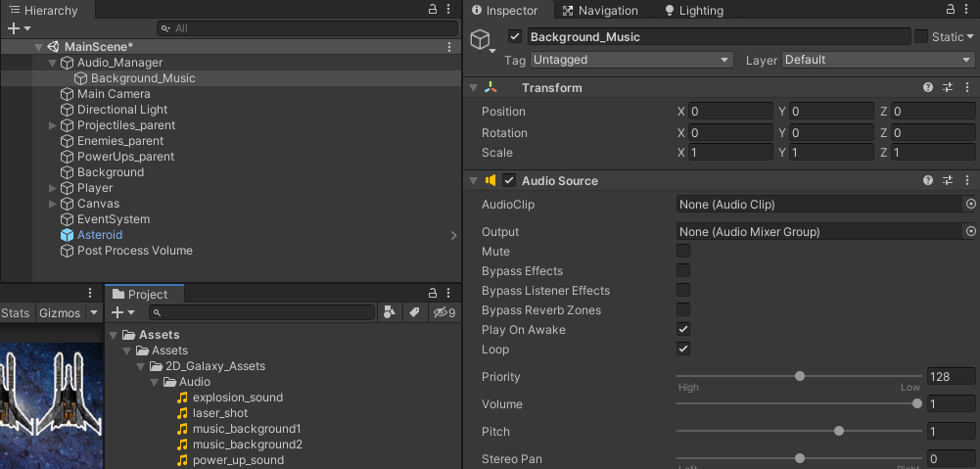Select EventSystem object
This screenshot has height=469, width=980.
(x=114, y=219)
